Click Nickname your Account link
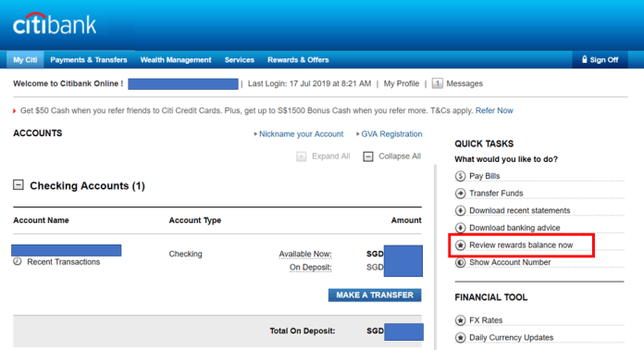Screen dimensions: 644x350 click(301, 134)
